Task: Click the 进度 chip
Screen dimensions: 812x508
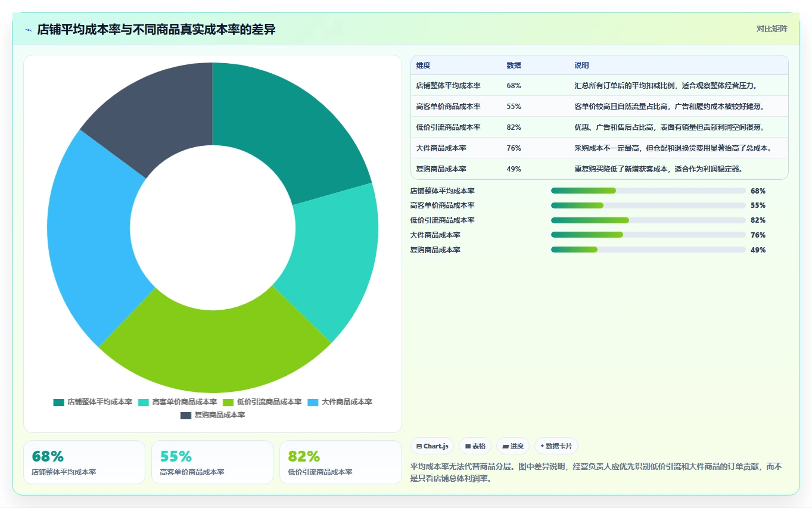Action: coord(513,446)
